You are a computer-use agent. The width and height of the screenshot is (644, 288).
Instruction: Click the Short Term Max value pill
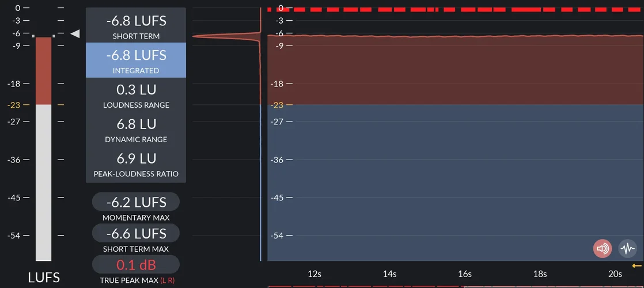[x=136, y=233]
